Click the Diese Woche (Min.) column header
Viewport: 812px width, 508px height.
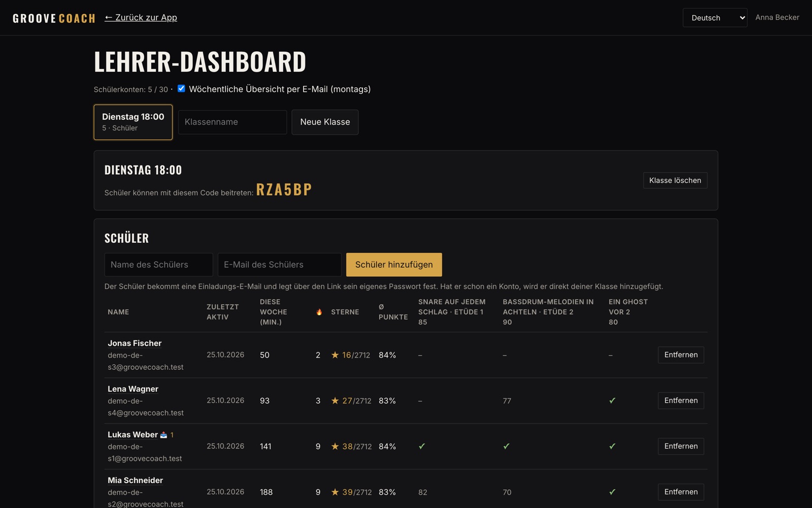coord(274,312)
